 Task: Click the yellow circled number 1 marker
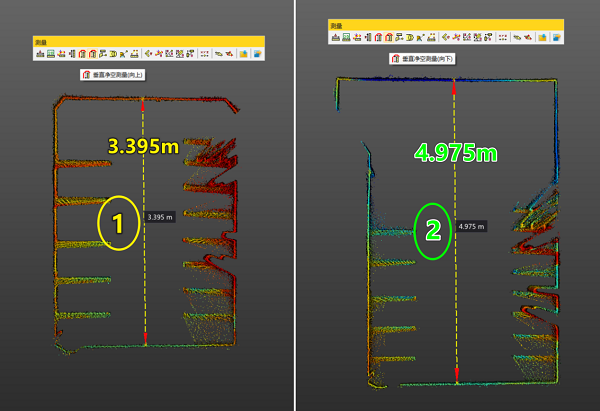click(118, 225)
